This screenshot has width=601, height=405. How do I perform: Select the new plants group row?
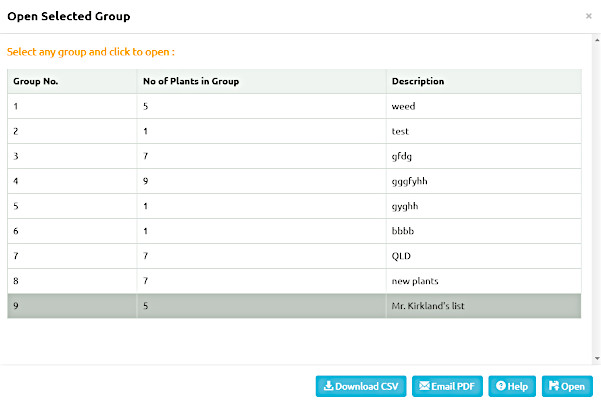click(294, 281)
